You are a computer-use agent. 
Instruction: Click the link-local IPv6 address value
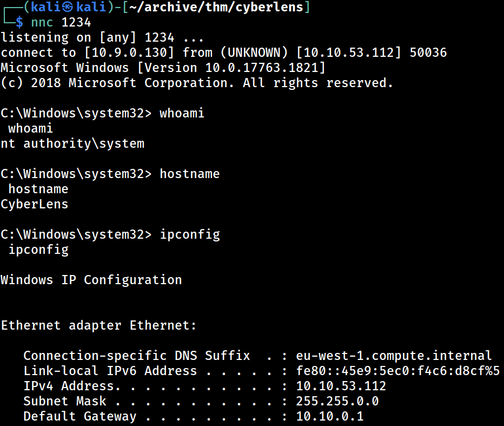click(398, 371)
